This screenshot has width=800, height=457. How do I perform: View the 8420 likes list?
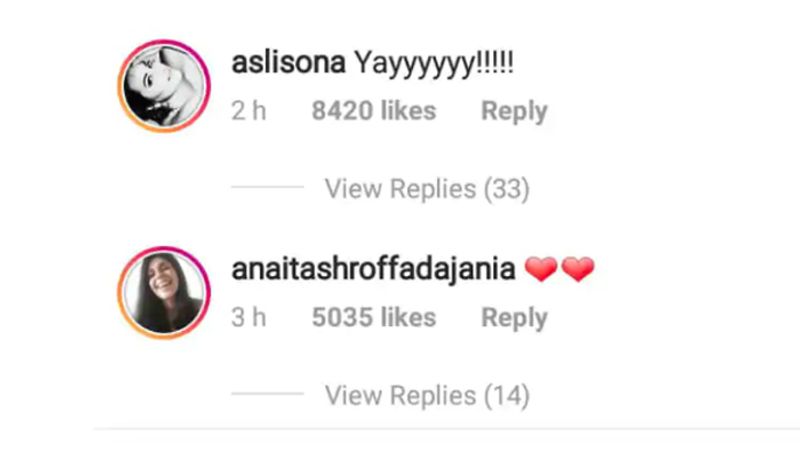pos(374,111)
